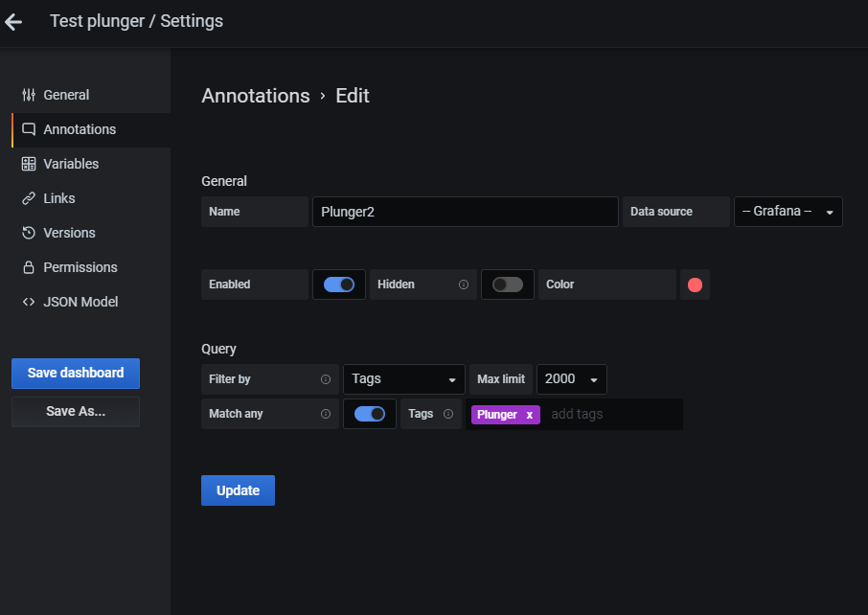Turn on the Hidden switch

[x=508, y=285]
